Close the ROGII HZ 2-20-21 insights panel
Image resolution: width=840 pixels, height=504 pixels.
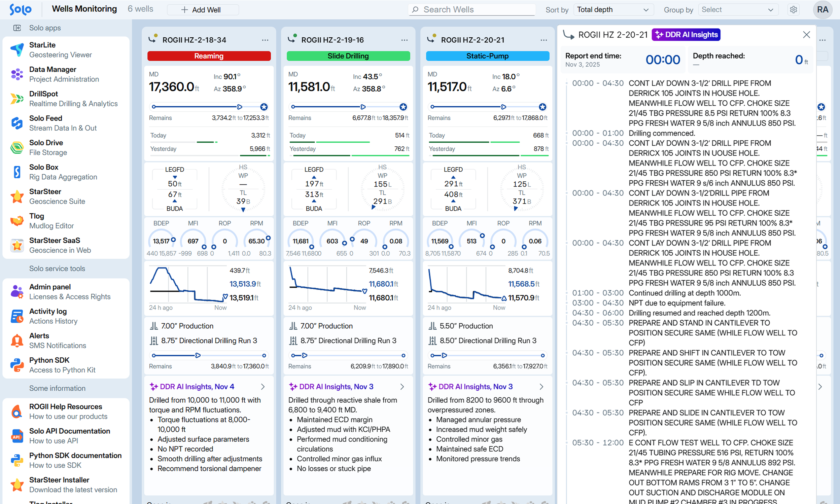(x=806, y=35)
